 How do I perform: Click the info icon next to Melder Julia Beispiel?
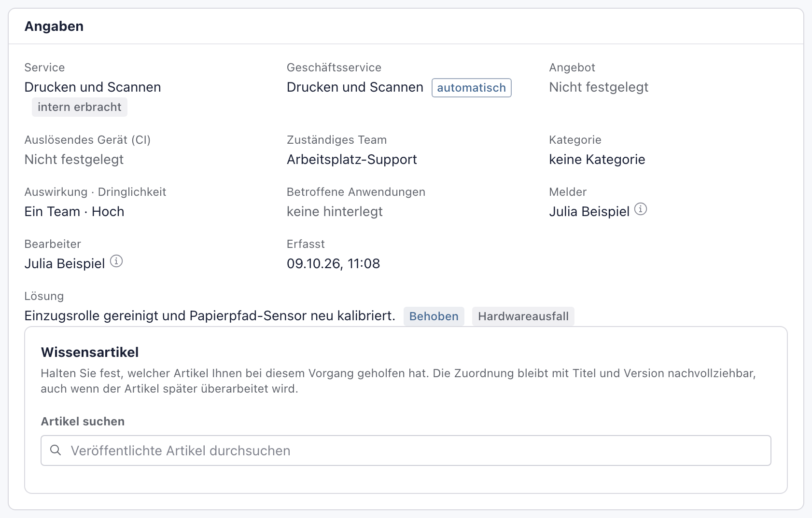pos(640,209)
